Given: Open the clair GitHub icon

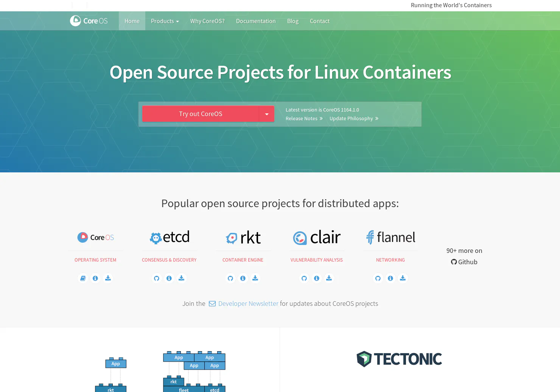Looking at the screenshot, I should (x=304, y=278).
